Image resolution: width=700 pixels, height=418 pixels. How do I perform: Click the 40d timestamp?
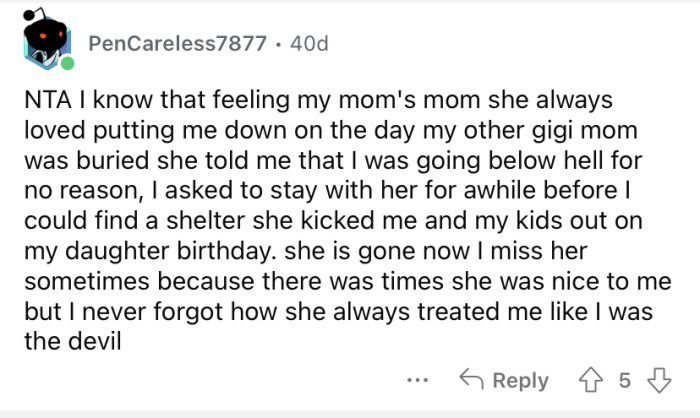308,44
